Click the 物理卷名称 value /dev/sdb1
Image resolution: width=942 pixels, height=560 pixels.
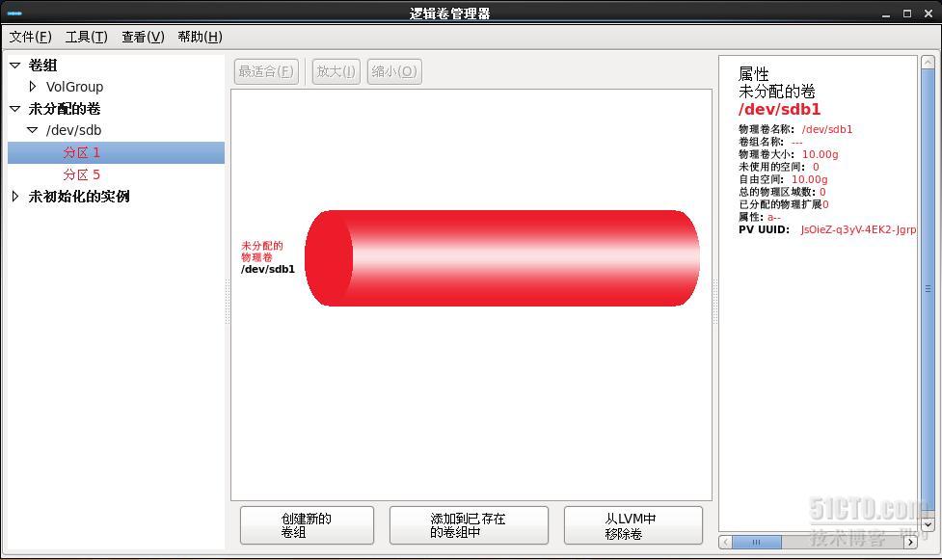(826, 129)
